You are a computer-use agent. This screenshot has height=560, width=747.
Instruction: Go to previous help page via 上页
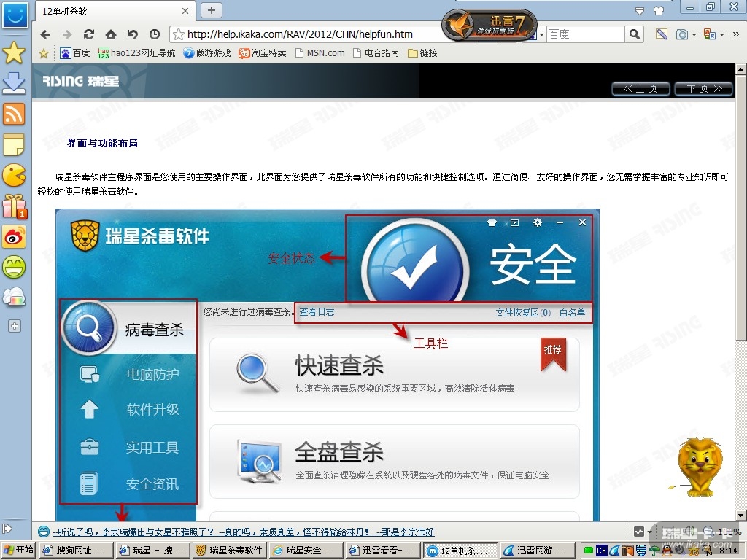[x=640, y=88]
